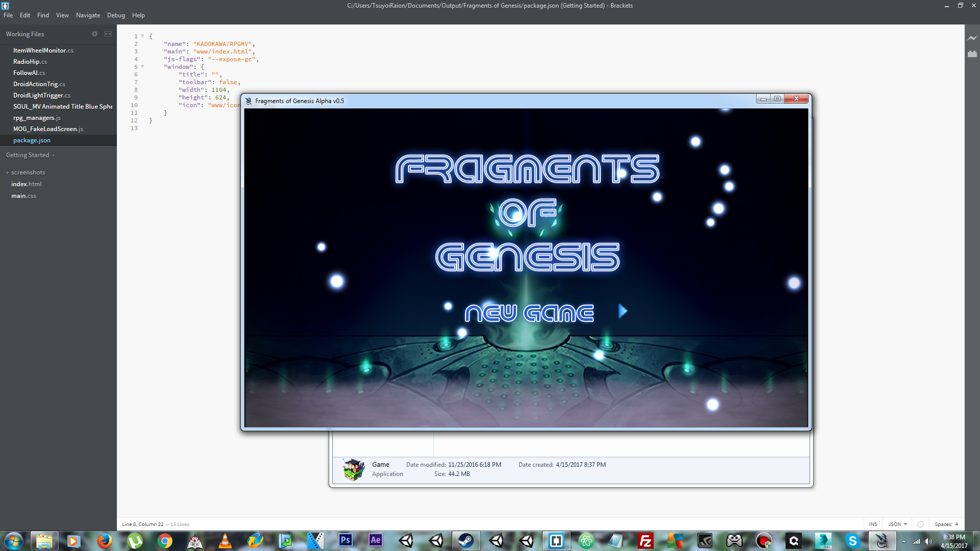Toggle Spaces indentation type in status bar
The image size is (980, 551).
click(x=943, y=524)
